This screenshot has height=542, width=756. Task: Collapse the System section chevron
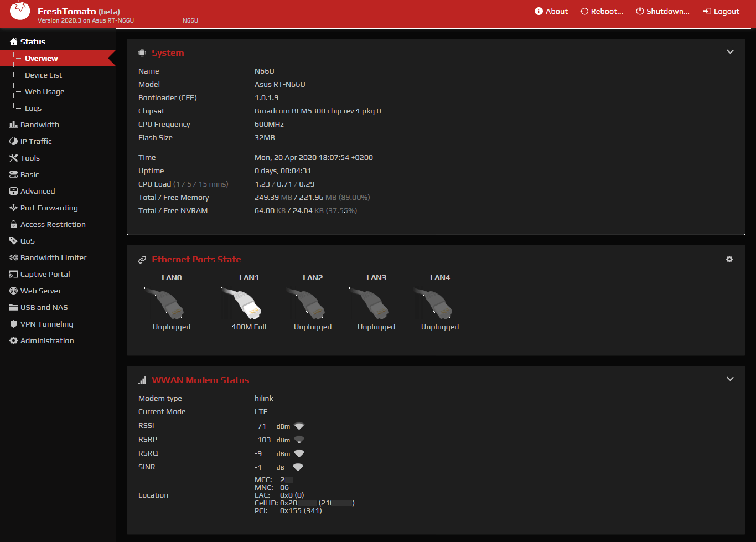click(x=730, y=52)
